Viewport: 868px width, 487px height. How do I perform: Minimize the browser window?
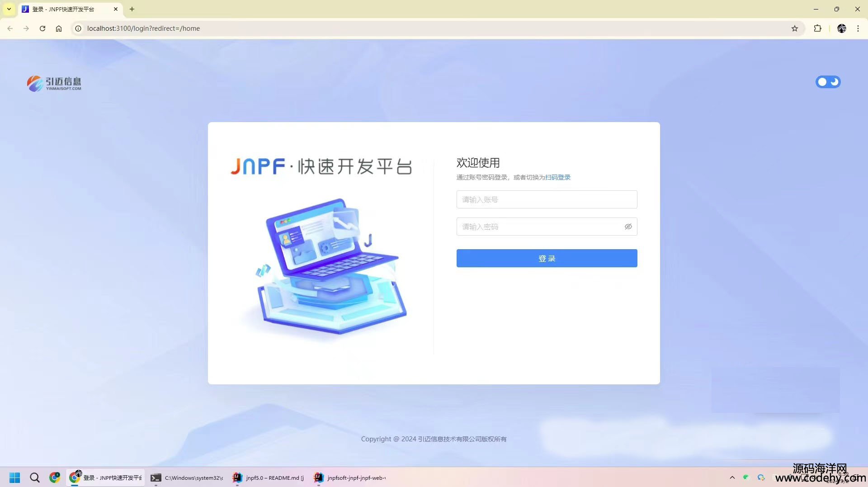pyautogui.click(x=816, y=9)
